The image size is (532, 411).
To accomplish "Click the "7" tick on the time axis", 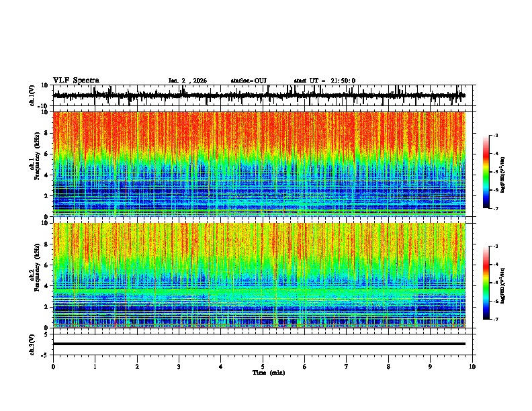I will 347,367.
